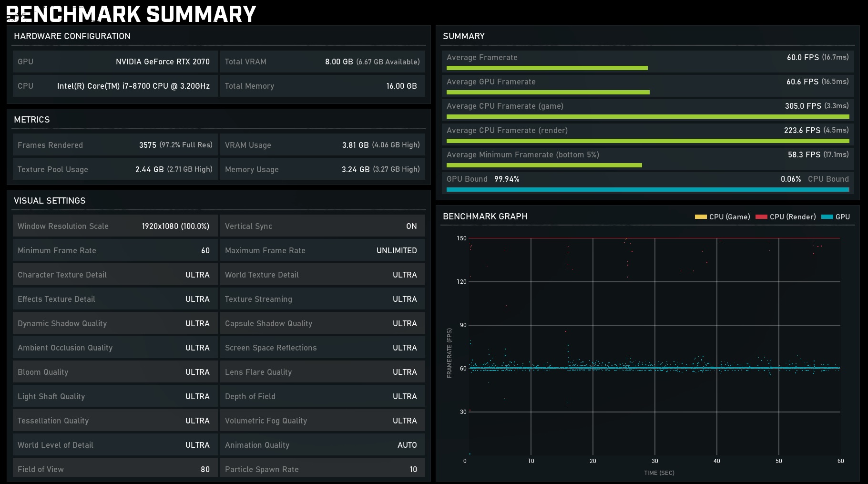Click the red CPU (Render) legend swatch
868x484 pixels.
click(761, 217)
